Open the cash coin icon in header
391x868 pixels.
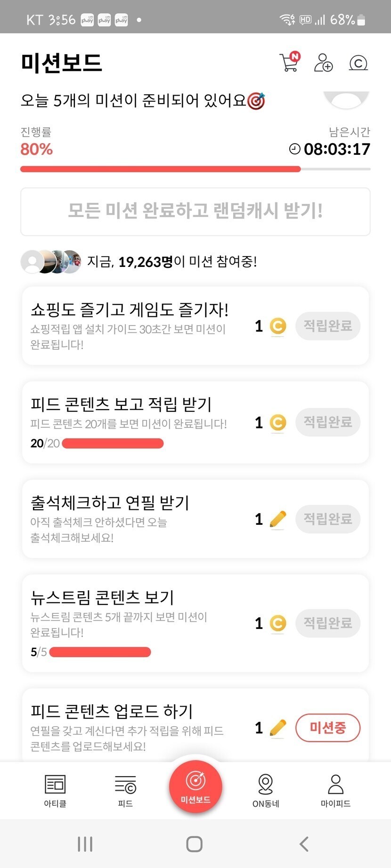(x=358, y=63)
